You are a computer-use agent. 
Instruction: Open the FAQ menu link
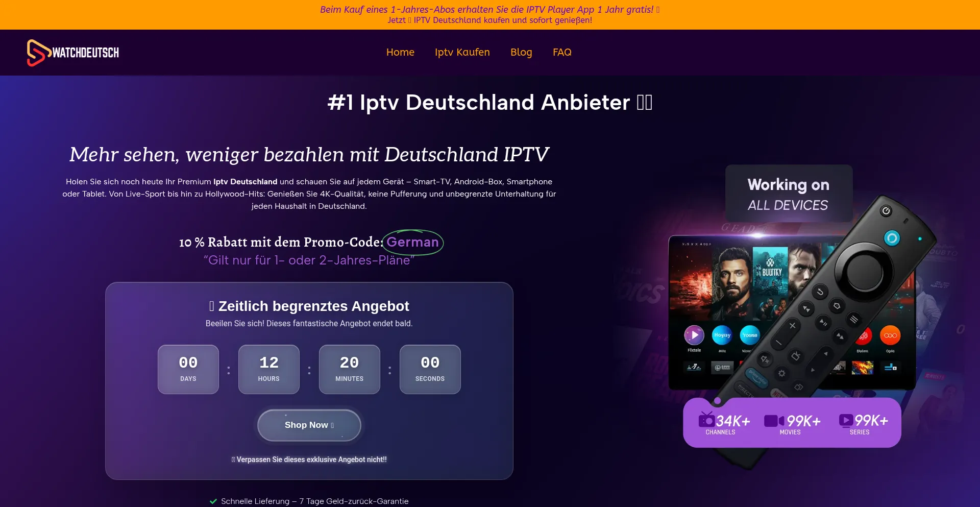(562, 52)
